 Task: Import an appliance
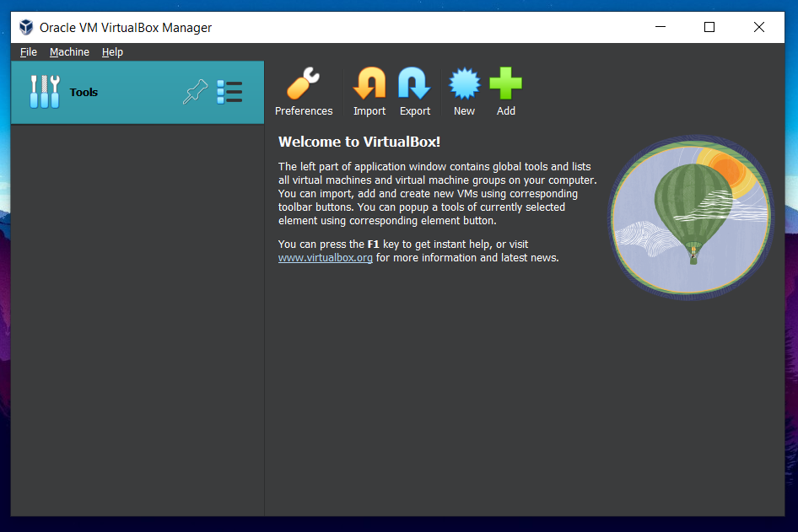pos(369,91)
